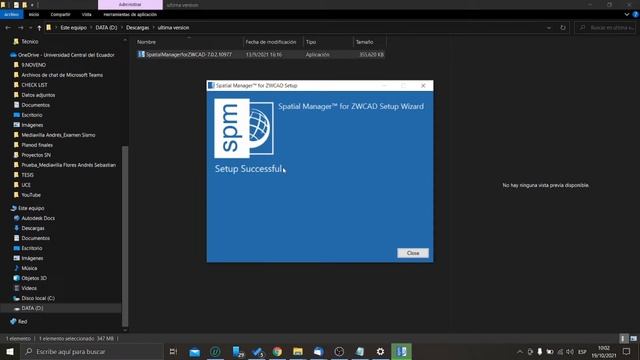Open YouTube folder in sidebar
This screenshot has height=360, width=640.
coord(31,195)
